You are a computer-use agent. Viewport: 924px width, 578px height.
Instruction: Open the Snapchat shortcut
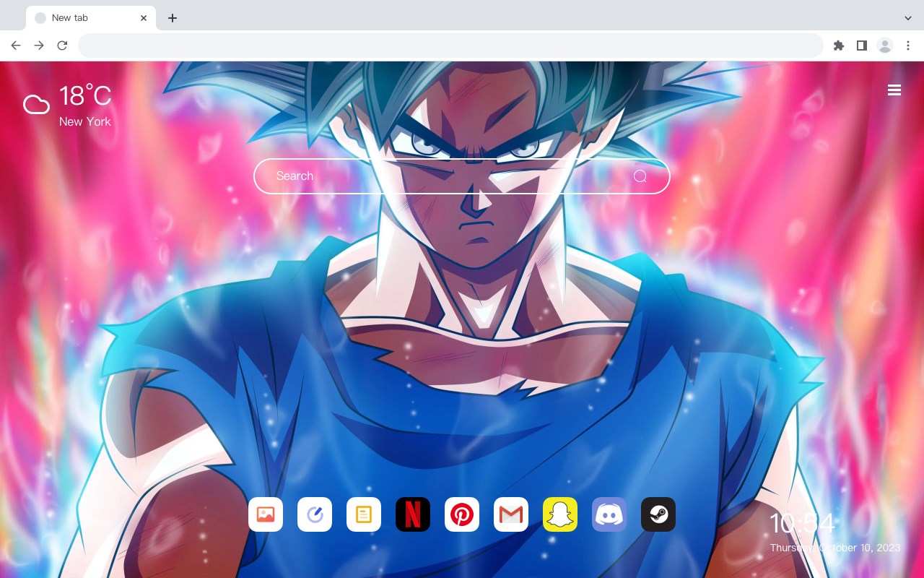click(560, 514)
